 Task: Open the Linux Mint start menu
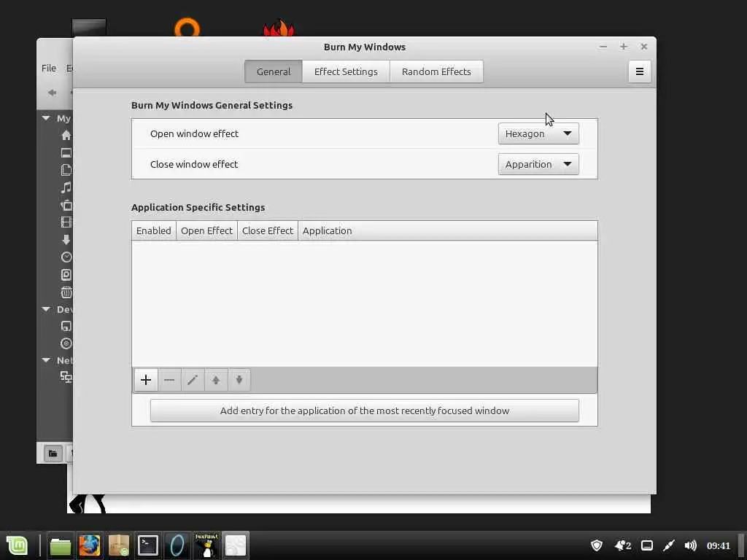[18, 545]
